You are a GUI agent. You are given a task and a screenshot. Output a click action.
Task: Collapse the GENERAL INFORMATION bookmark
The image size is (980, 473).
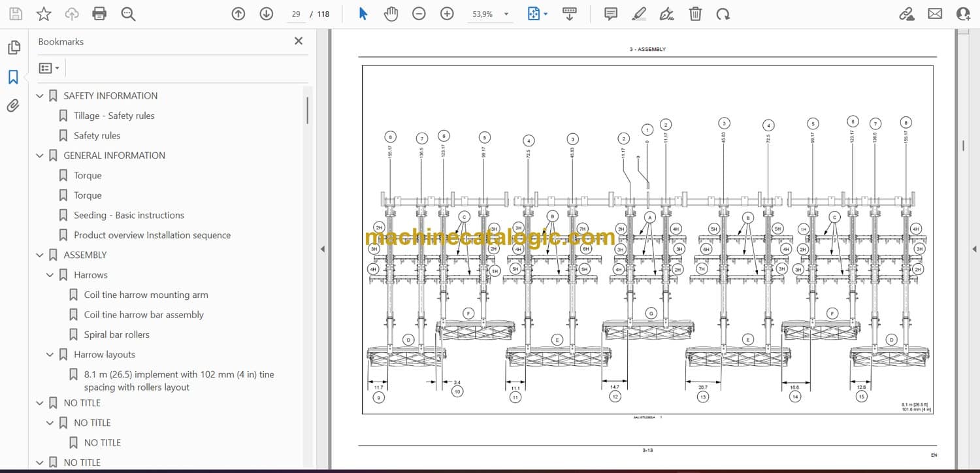click(x=40, y=155)
